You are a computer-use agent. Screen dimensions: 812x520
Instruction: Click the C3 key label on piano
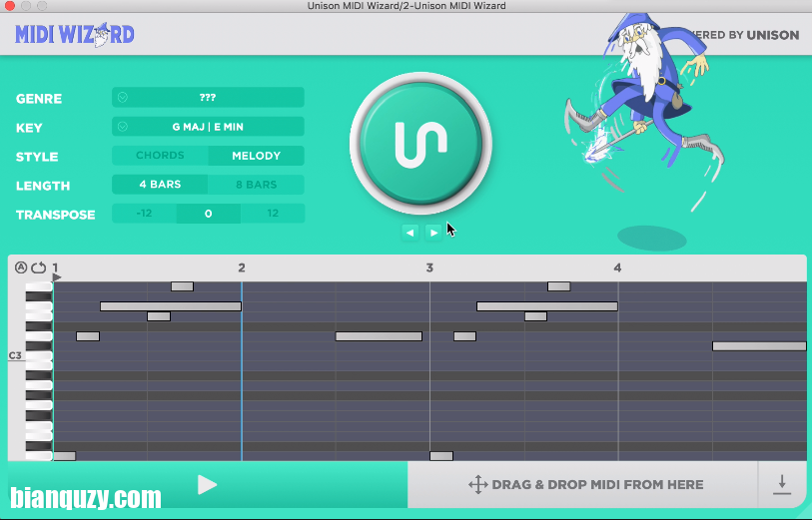click(x=15, y=355)
